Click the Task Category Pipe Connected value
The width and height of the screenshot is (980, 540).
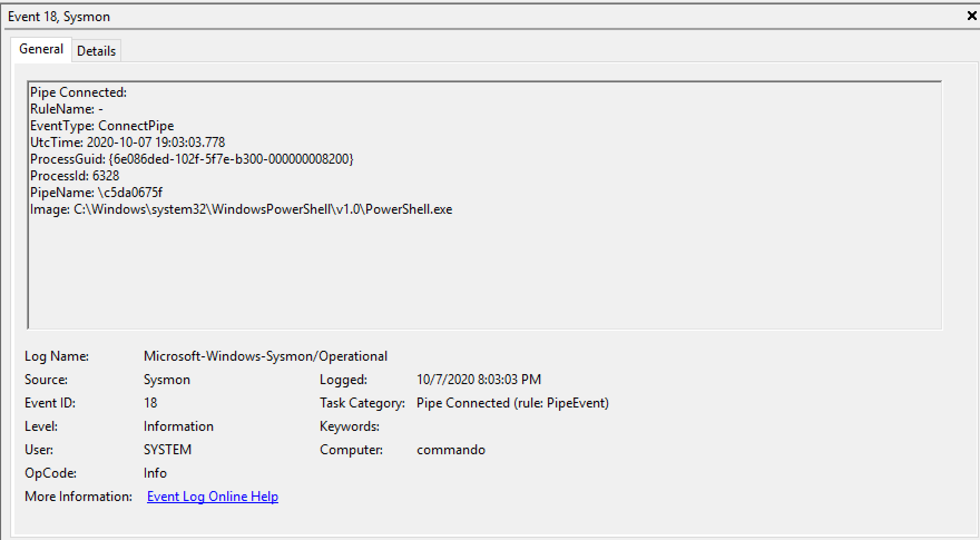pyautogui.click(x=512, y=403)
